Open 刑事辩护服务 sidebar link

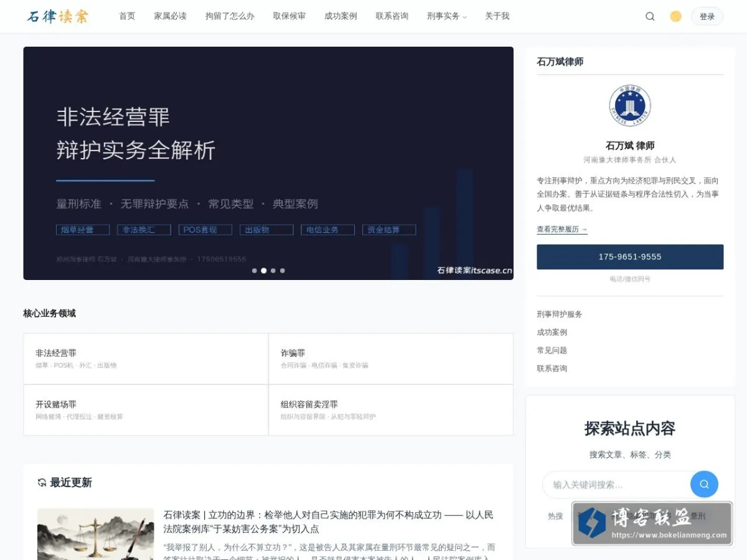[560, 314]
